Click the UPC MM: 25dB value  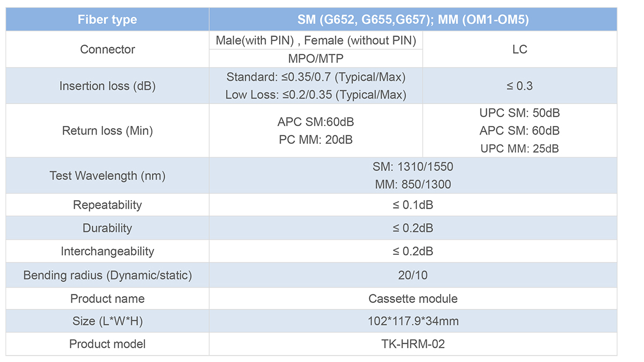coord(519,149)
